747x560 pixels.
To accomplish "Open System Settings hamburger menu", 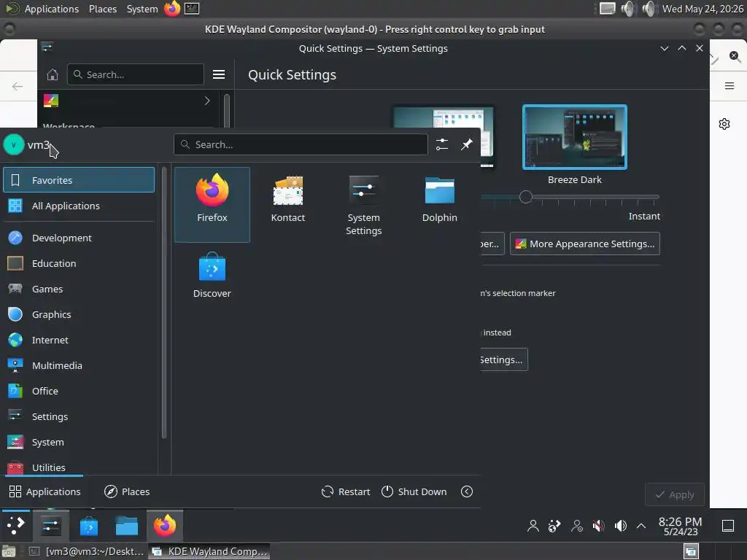I will click(x=219, y=74).
